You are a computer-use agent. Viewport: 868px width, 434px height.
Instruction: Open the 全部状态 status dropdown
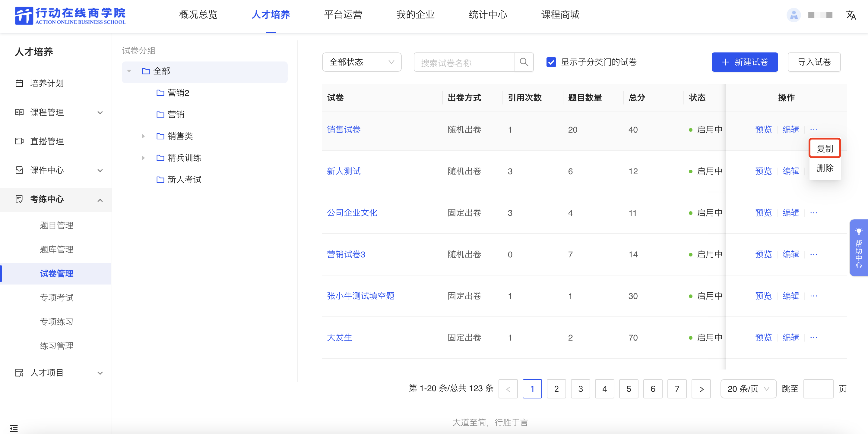point(362,62)
